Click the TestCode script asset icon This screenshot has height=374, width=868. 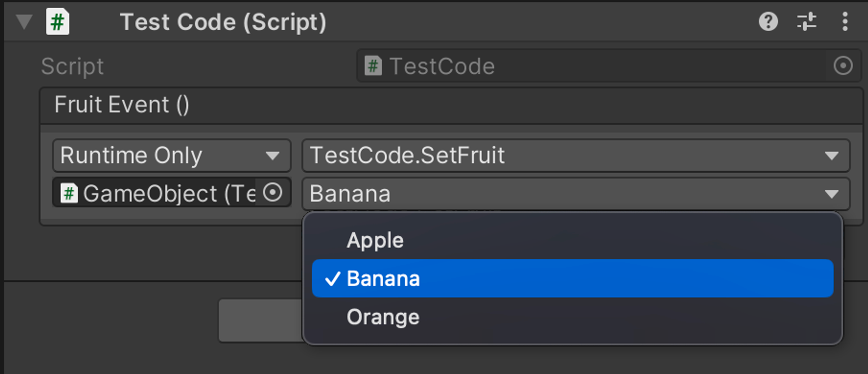[x=373, y=66]
